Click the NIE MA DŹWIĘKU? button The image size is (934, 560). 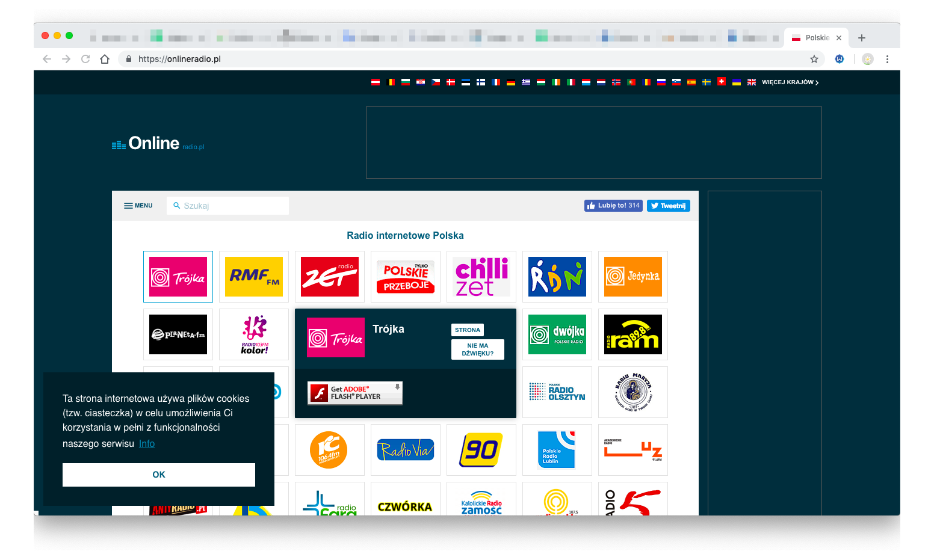coord(477,349)
